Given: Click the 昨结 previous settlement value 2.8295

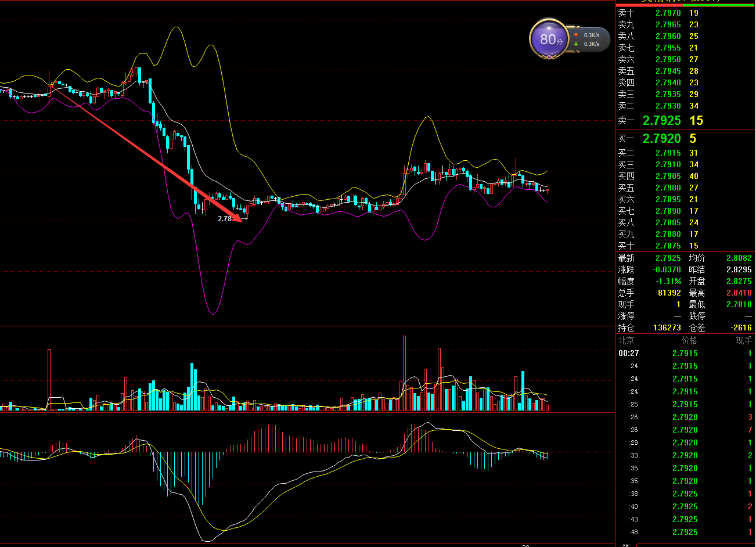Looking at the screenshot, I should [x=739, y=269].
